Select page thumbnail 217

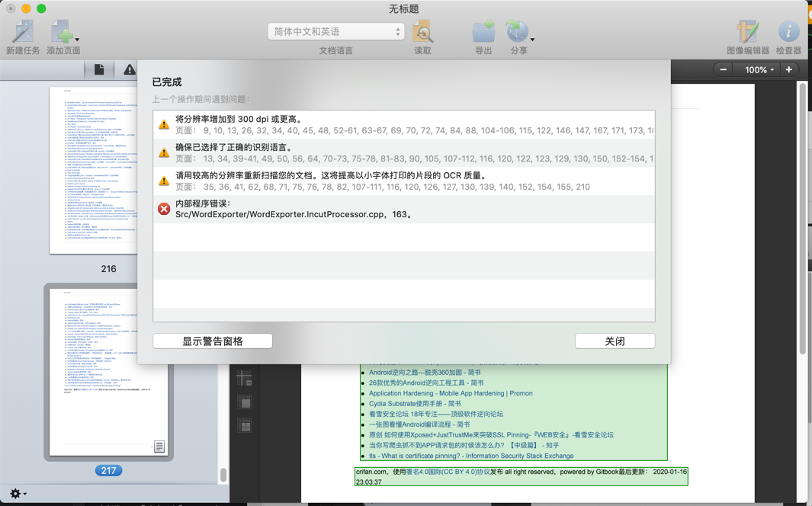[x=109, y=372]
